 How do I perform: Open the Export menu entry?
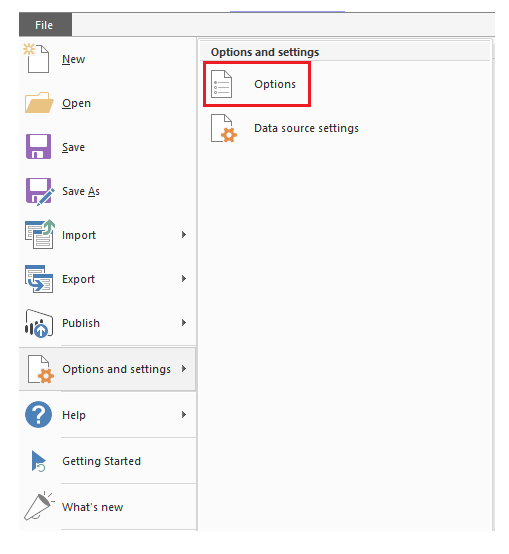107,279
